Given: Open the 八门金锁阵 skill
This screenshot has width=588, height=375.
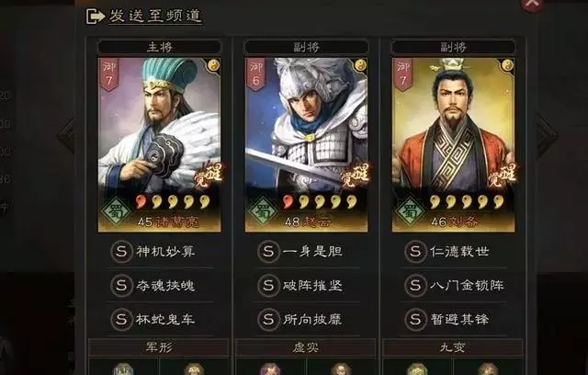Looking at the screenshot, I should pos(454,285).
